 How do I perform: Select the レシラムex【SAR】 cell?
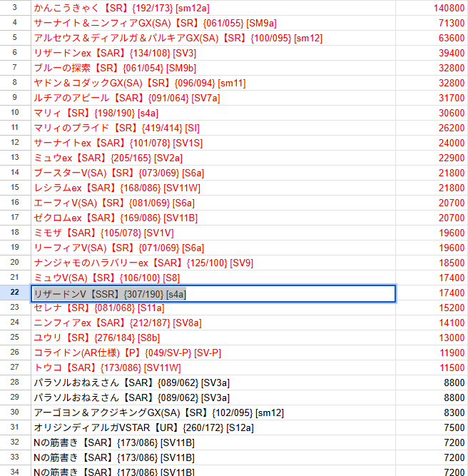click(213, 188)
